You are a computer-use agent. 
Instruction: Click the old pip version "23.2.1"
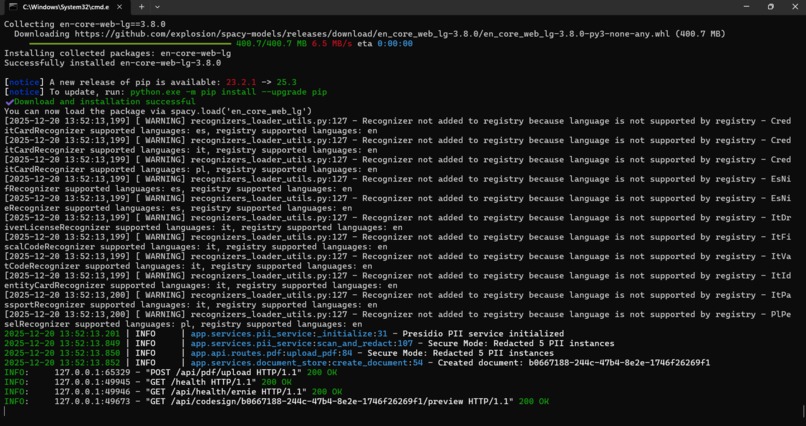point(243,82)
